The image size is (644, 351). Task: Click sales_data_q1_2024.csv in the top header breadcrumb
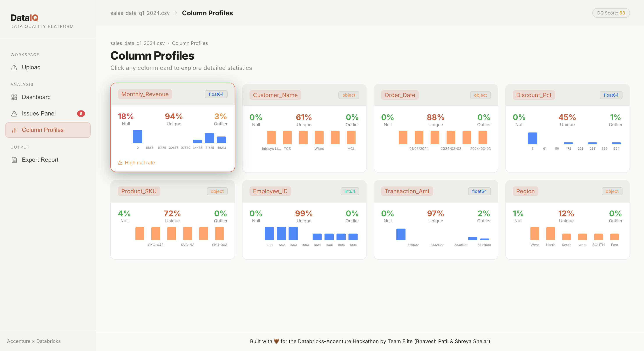[140, 13]
